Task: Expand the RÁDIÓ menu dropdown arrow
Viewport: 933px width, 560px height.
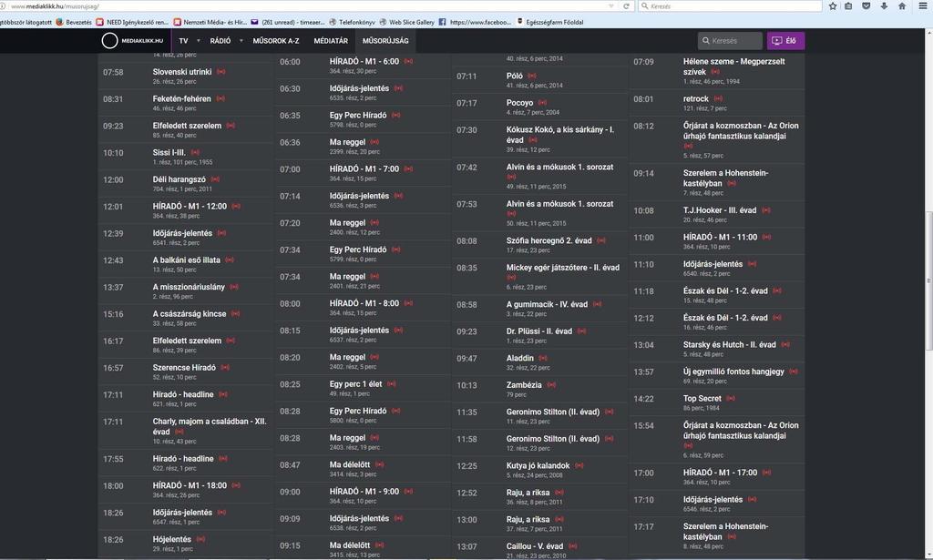Action: 241,41
